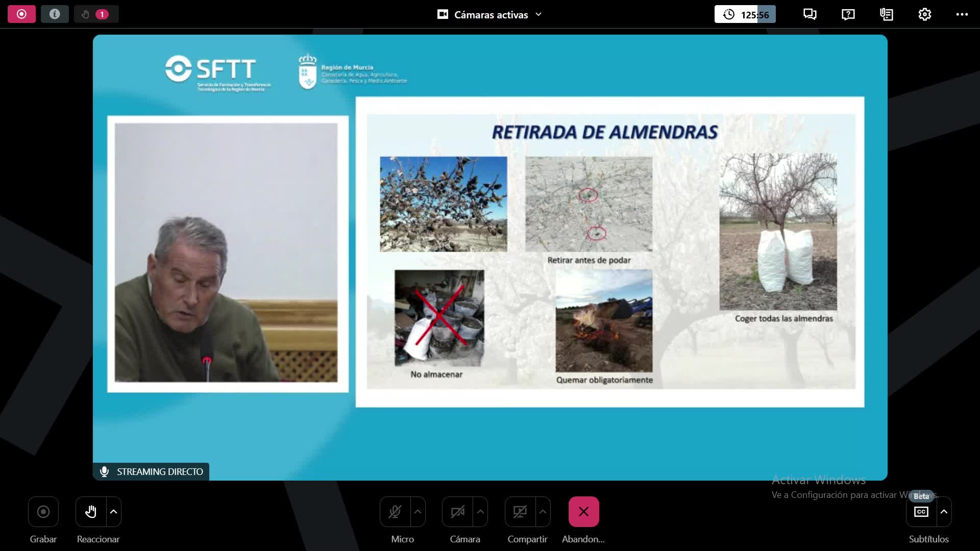
Task: Expand the Compartir options chevron
Action: click(x=543, y=512)
